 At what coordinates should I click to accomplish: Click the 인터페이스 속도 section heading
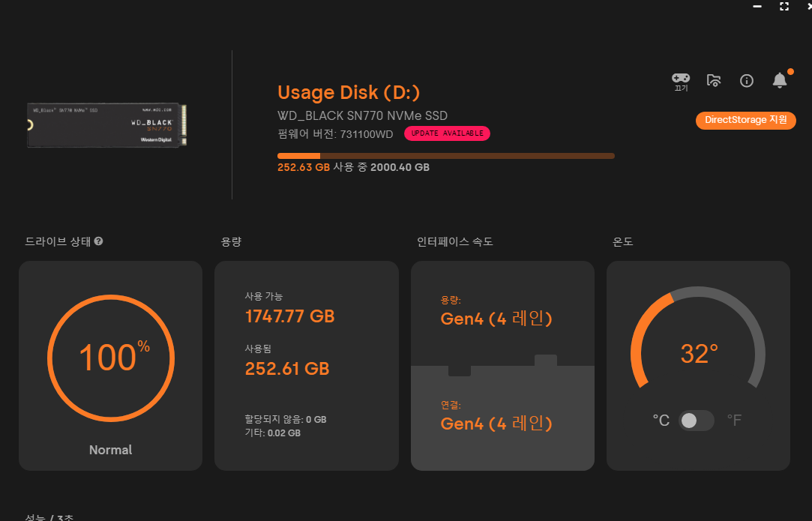click(454, 241)
